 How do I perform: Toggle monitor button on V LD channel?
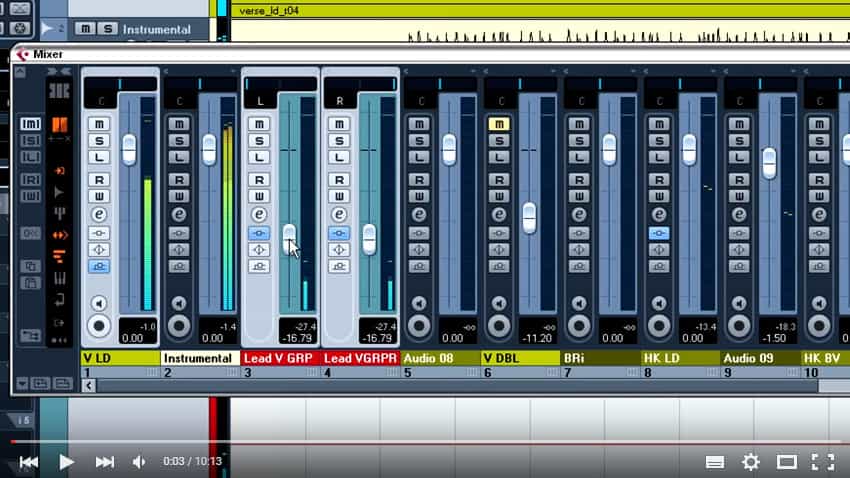(x=99, y=303)
